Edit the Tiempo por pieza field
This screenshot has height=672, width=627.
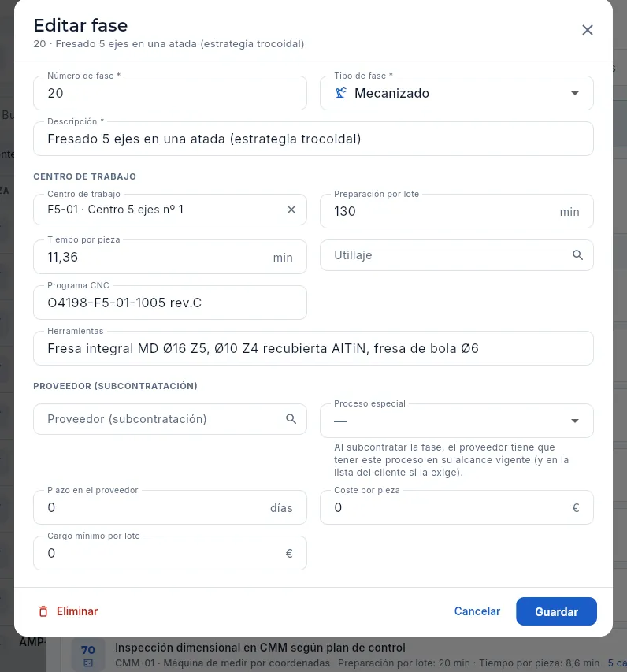coord(170,257)
